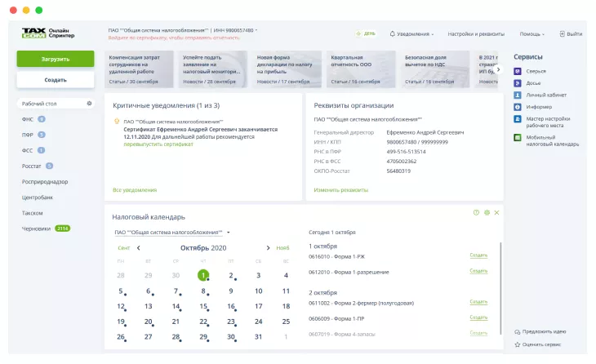Click the red macOS close window button
This screenshot has width=596, height=364.
pyautogui.click(x=13, y=11)
